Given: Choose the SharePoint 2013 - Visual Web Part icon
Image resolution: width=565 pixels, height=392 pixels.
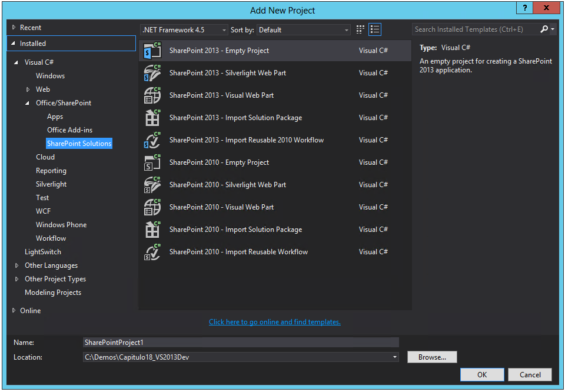Looking at the screenshot, I should [152, 95].
